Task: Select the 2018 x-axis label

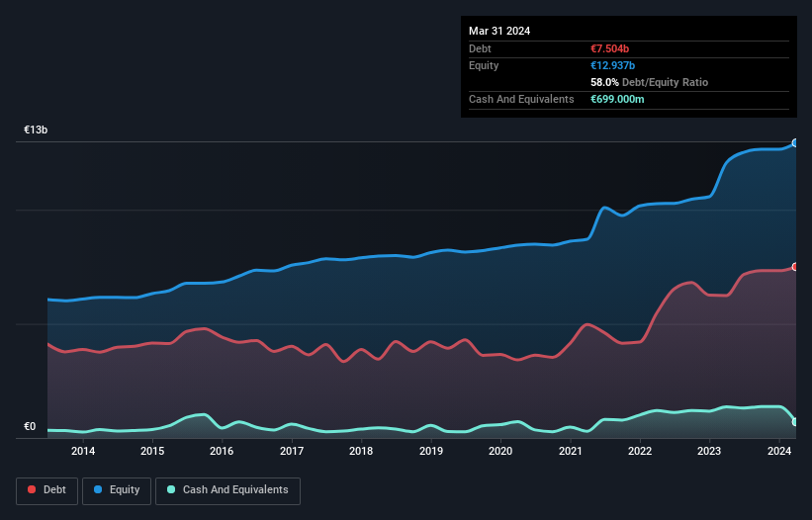Action: [361, 451]
